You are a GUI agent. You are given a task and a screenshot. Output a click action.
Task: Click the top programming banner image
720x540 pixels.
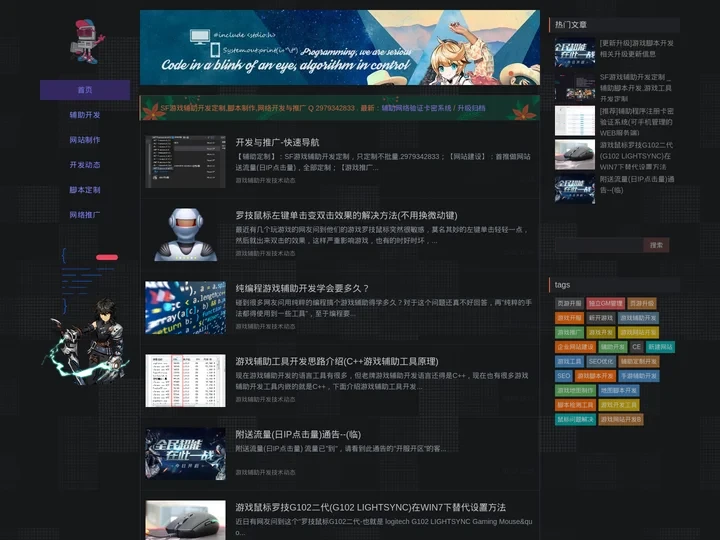tap(340, 47)
